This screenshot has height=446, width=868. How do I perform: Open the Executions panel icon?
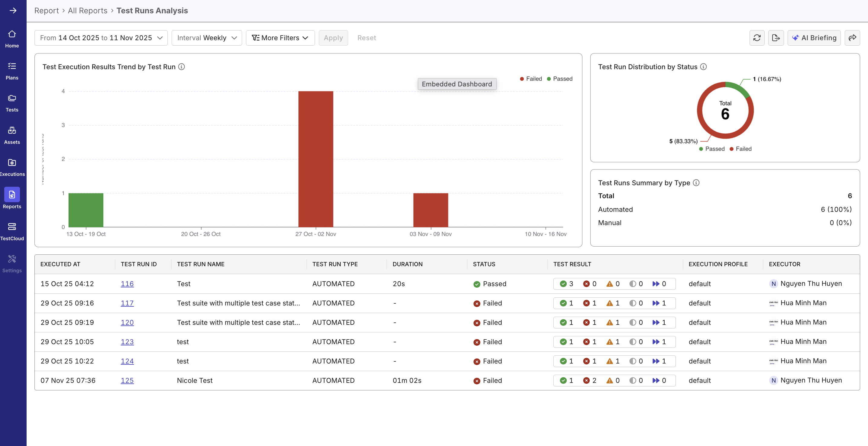tap(12, 166)
